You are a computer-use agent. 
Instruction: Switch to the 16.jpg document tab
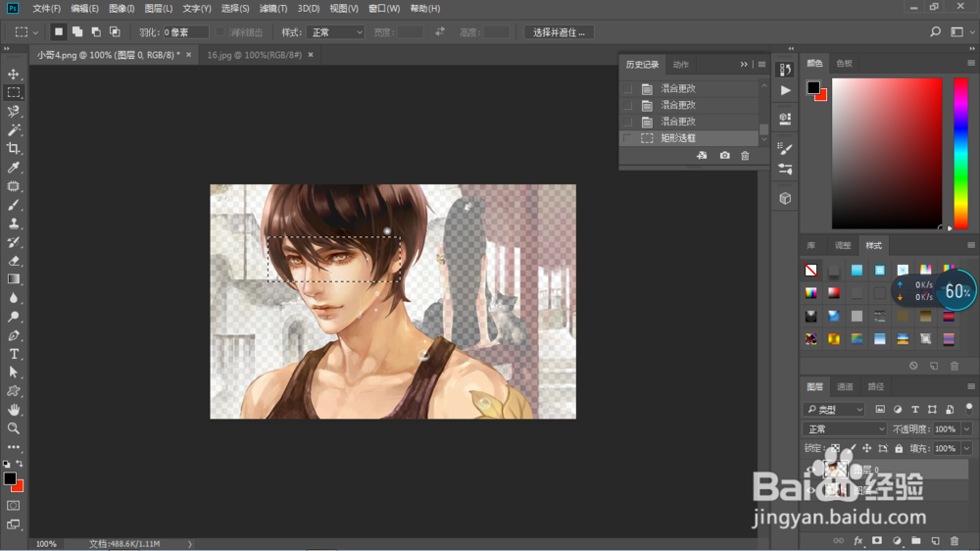click(255, 55)
